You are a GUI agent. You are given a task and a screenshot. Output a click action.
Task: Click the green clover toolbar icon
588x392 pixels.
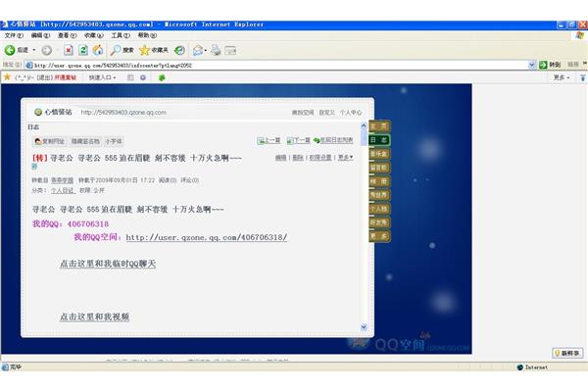pos(162,77)
